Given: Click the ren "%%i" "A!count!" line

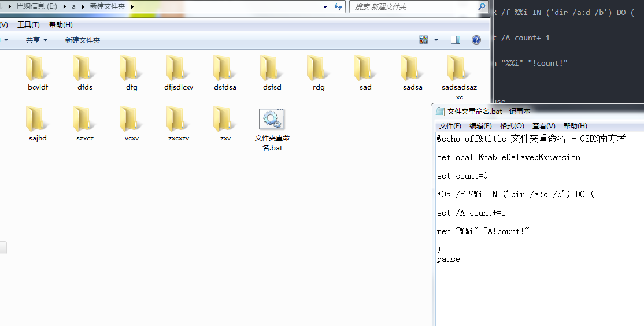Looking at the screenshot, I should 483,231.
